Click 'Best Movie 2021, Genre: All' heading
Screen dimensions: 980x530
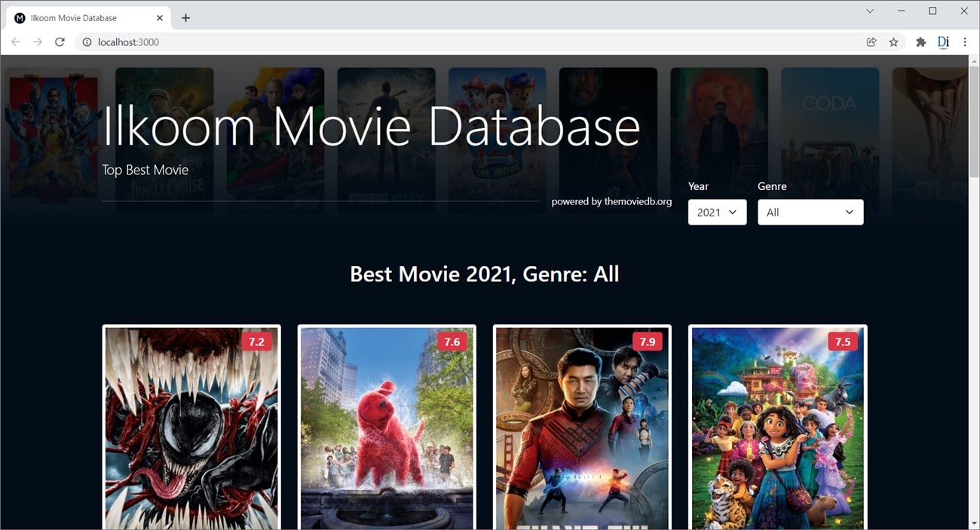pyautogui.click(x=485, y=274)
